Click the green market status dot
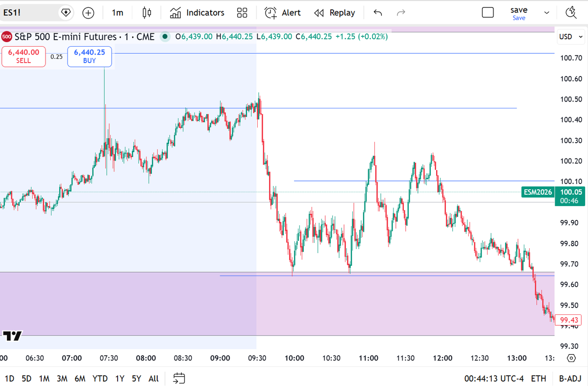 click(165, 36)
